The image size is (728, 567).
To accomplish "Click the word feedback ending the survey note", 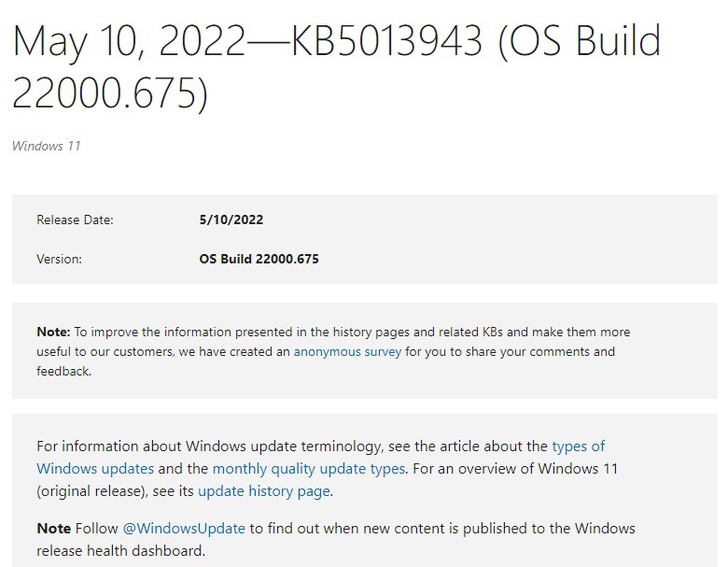I will [x=63, y=371].
